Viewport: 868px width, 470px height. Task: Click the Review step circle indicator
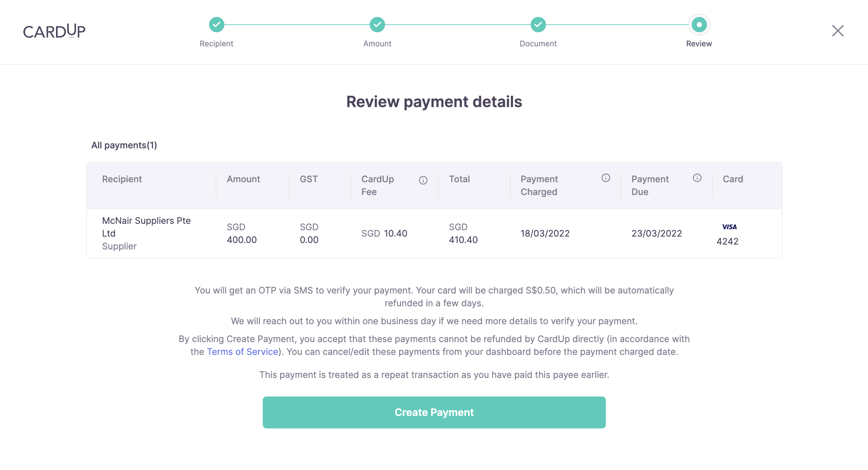699,25
